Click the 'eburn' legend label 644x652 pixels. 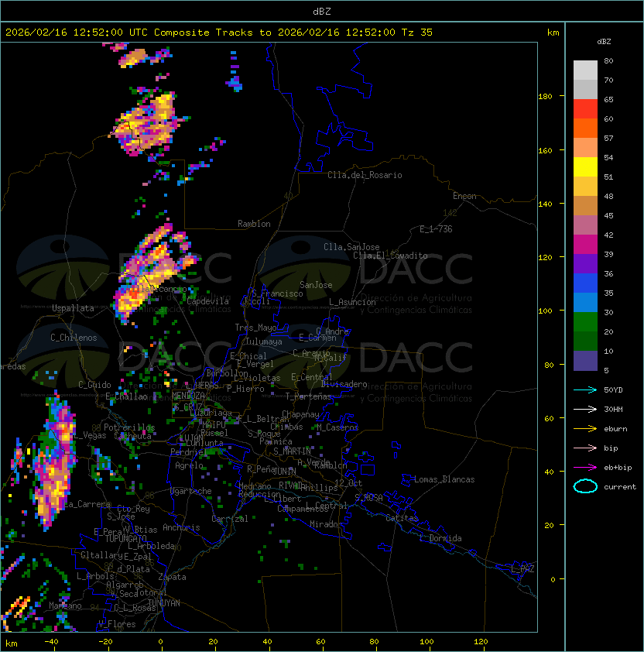615,429
